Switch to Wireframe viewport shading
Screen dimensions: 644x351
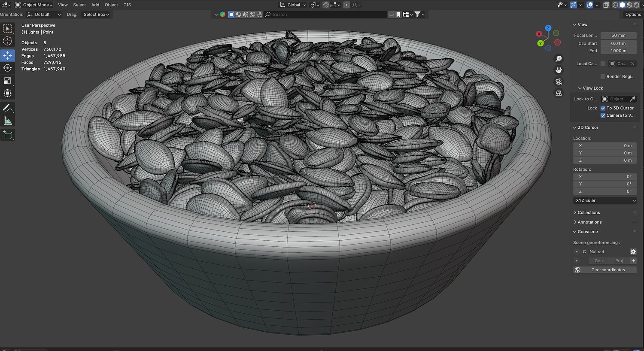coord(615,5)
